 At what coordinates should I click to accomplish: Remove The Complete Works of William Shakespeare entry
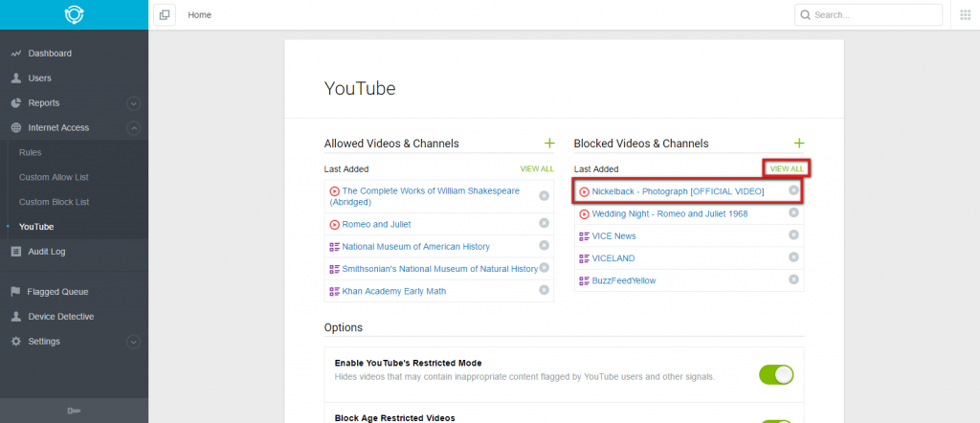click(x=544, y=195)
